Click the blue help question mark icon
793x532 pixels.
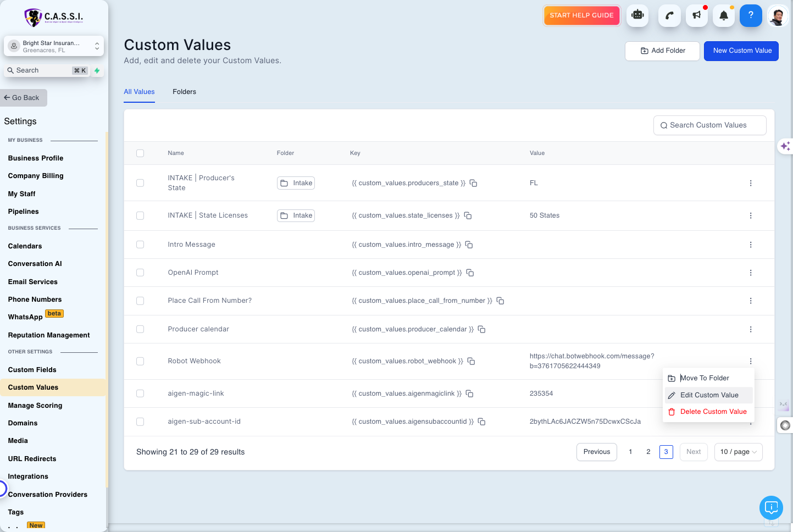751,15
